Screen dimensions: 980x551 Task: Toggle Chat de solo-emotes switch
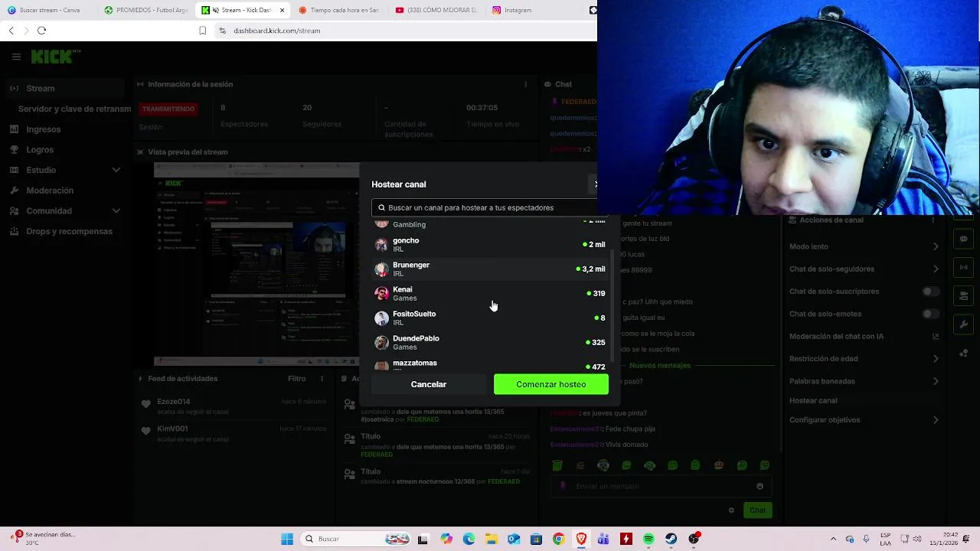pos(930,314)
